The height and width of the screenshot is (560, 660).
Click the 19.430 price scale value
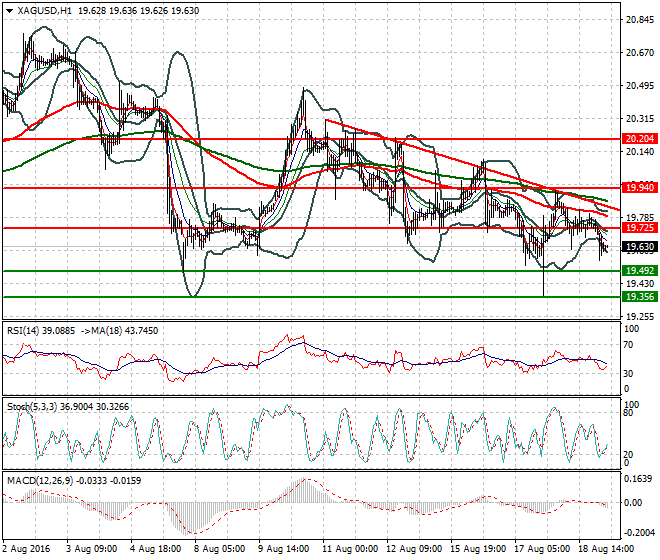pyautogui.click(x=640, y=284)
